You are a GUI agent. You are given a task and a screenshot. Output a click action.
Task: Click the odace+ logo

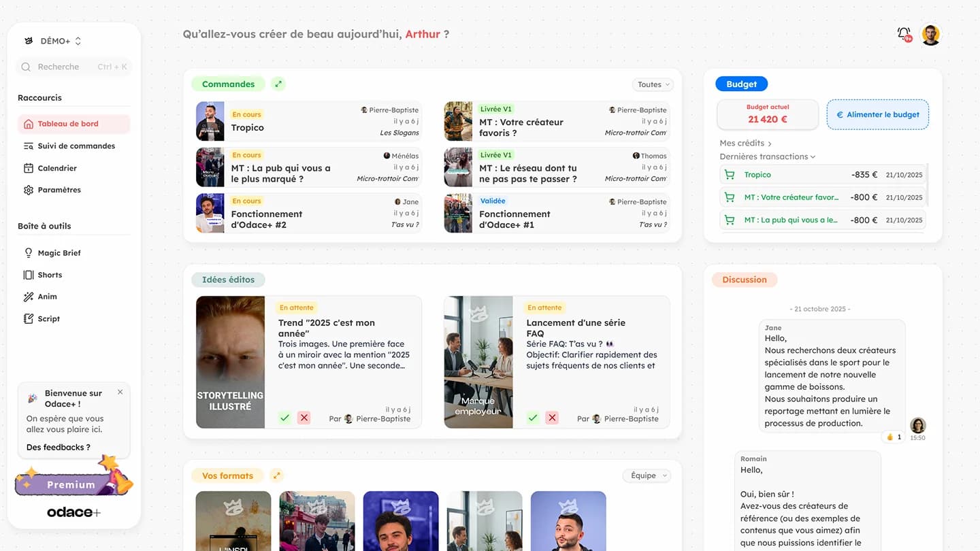73,512
